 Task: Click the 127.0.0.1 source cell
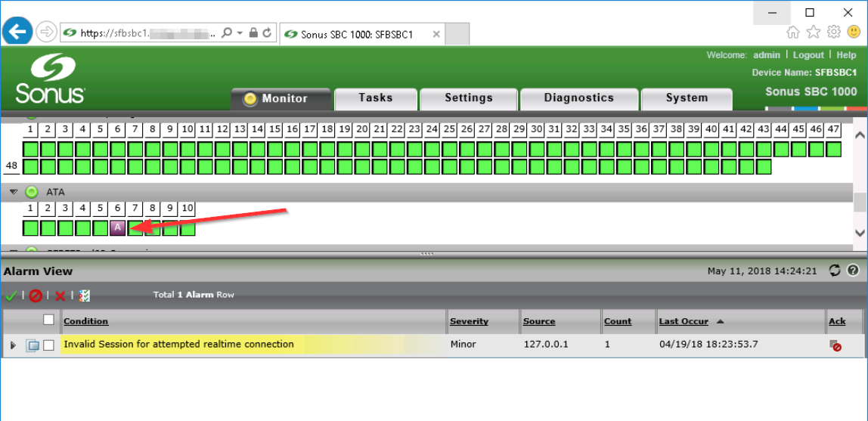[x=546, y=344]
